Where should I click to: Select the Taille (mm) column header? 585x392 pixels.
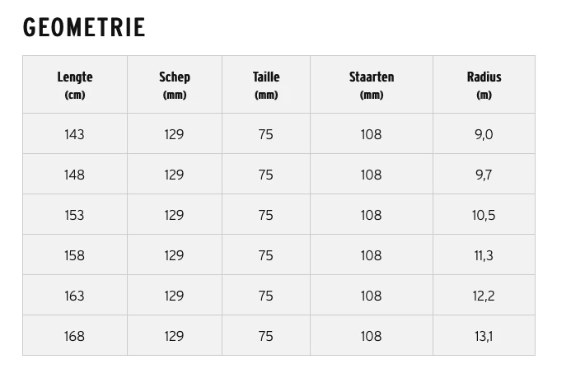click(266, 85)
